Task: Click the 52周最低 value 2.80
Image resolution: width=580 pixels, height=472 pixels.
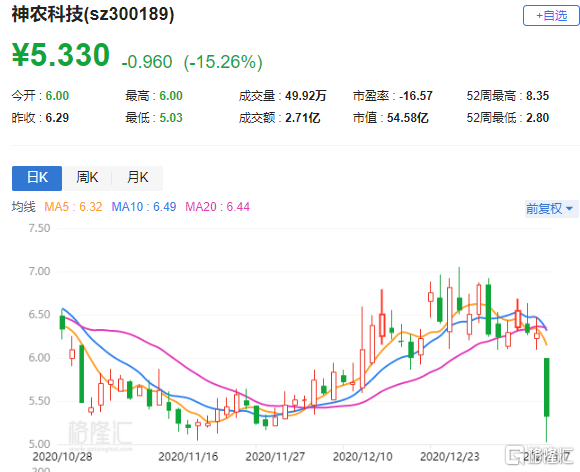Action: pos(537,118)
